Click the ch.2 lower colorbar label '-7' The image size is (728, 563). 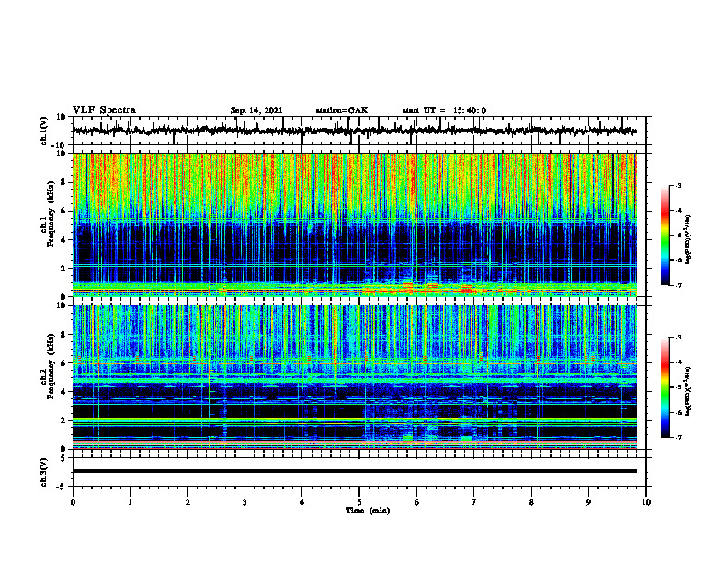678,438
